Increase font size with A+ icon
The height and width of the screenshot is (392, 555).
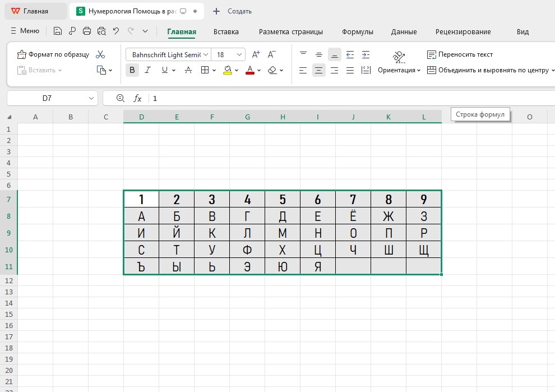256,54
